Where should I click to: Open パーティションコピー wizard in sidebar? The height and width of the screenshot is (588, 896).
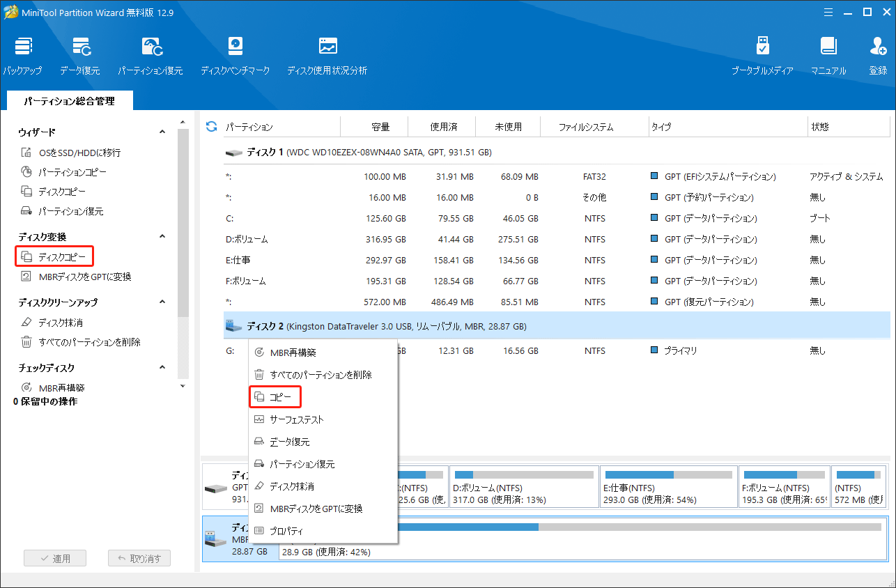(63, 172)
